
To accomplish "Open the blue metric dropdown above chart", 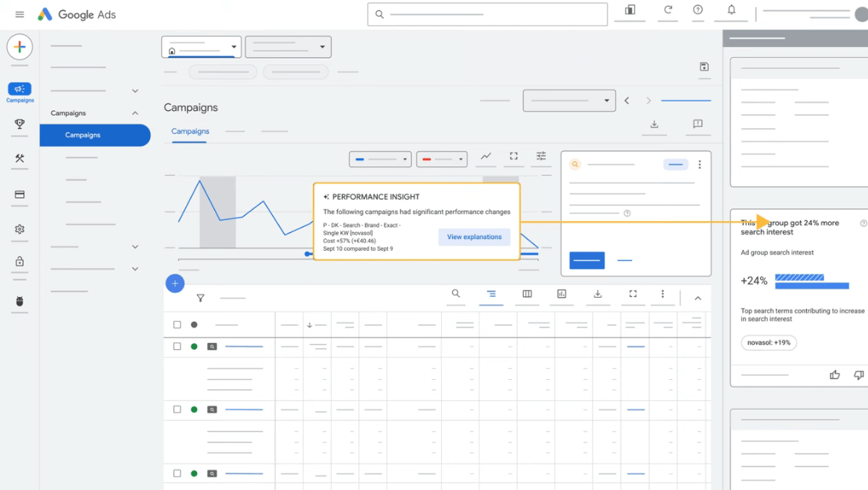I will pos(380,159).
